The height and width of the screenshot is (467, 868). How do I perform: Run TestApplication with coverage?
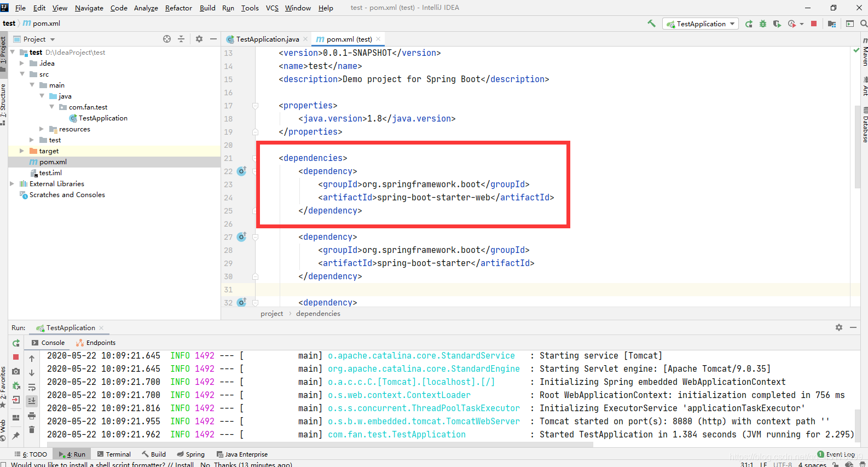click(x=777, y=24)
